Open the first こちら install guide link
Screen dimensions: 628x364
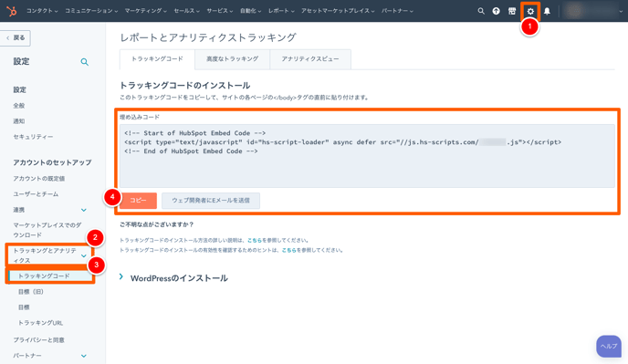[255, 241]
